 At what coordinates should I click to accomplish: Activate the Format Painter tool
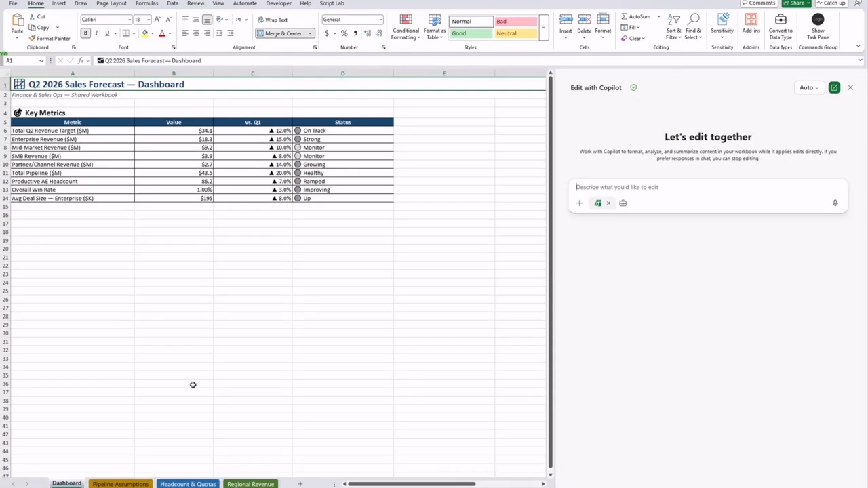tap(50, 38)
